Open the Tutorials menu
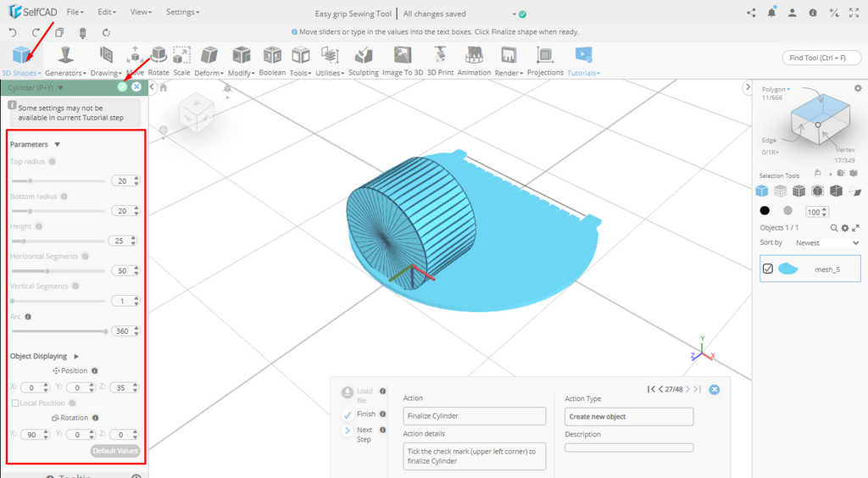 point(583,61)
